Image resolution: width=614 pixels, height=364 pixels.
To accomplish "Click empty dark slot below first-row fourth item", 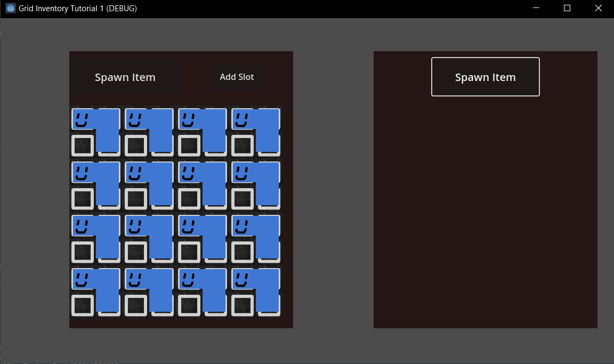I will coord(243,145).
